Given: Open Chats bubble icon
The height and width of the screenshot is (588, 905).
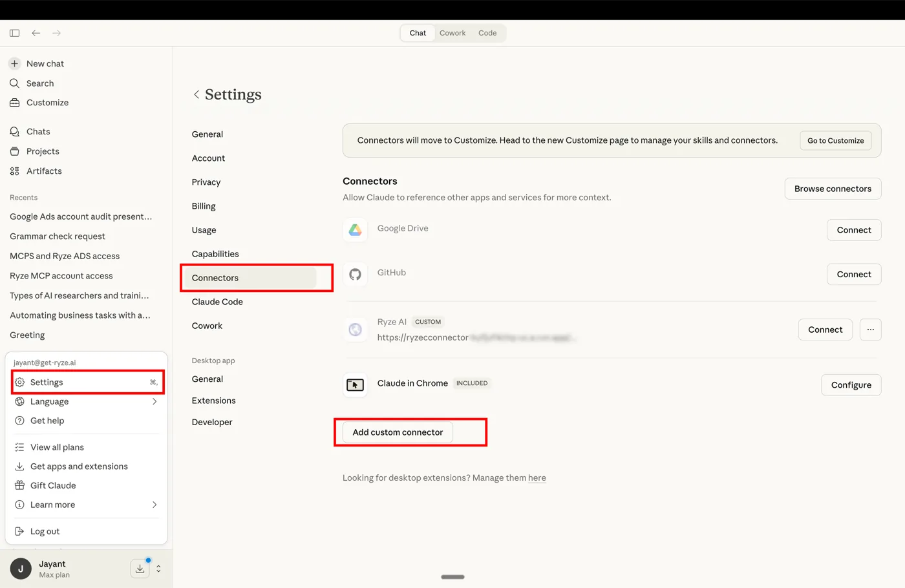Looking at the screenshot, I should [x=14, y=132].
